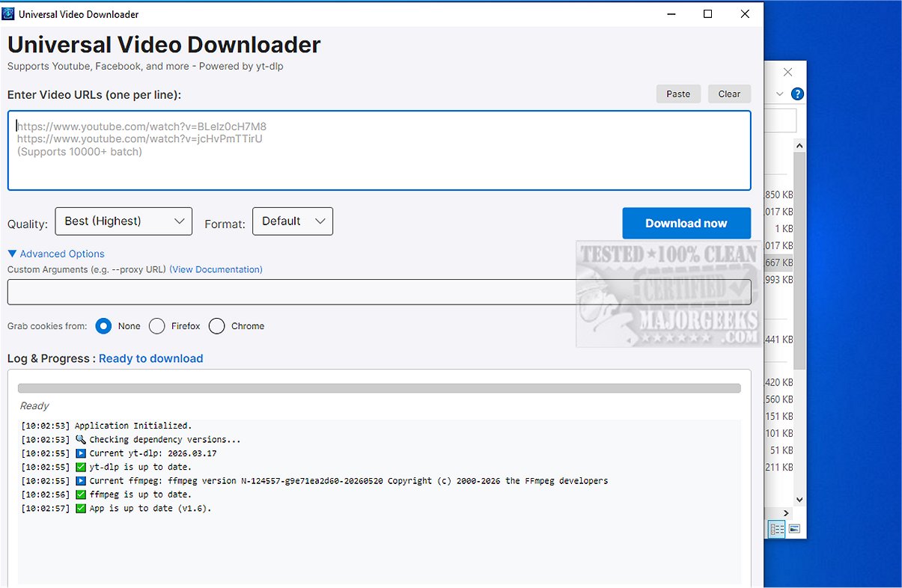Click the green checkmark next to App is up to date
The height and width of the screenshot is (588, 902).
[81, 509]
